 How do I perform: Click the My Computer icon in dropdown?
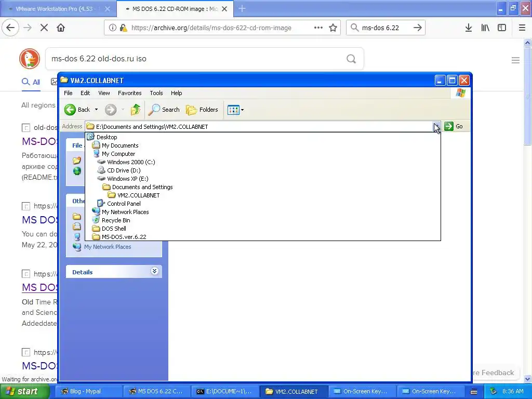pos(96,153)
